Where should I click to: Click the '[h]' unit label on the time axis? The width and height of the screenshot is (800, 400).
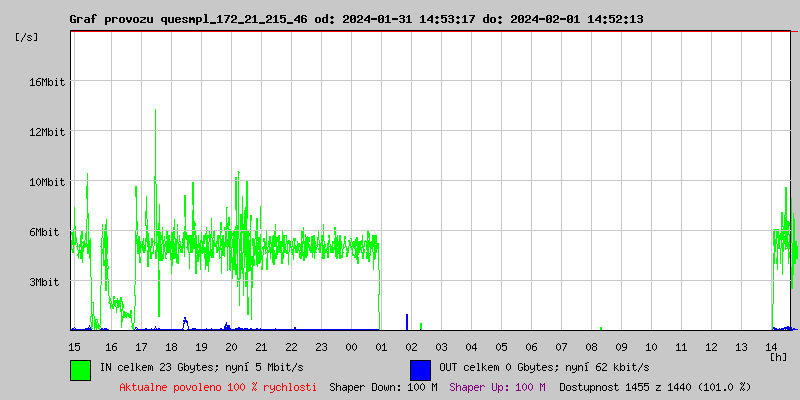[778, 356]
